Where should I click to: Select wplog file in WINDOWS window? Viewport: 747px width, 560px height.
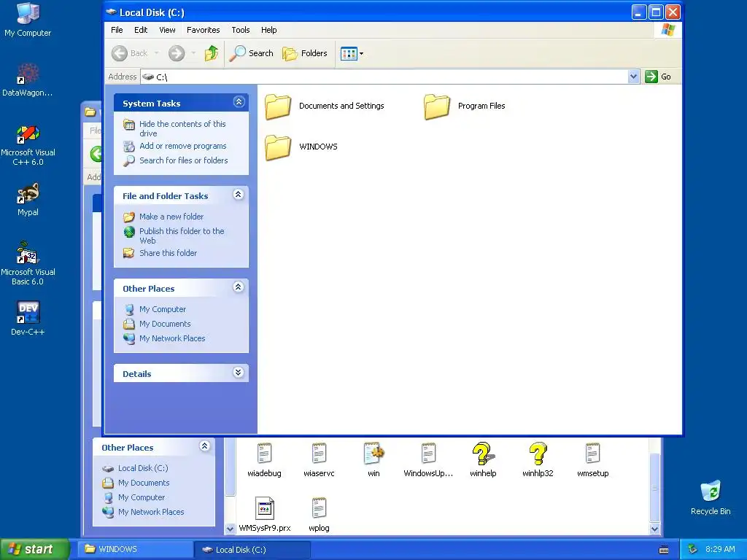point(319,515)
